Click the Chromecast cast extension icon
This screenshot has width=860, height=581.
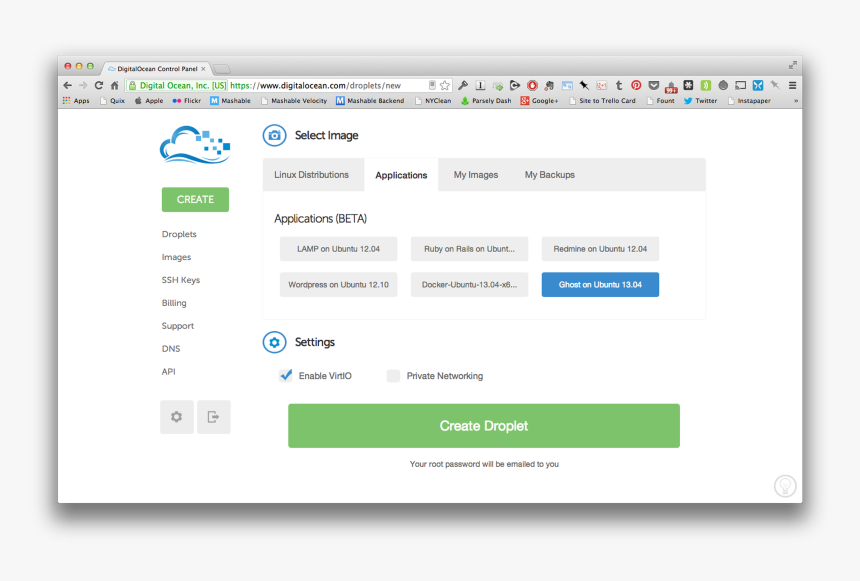(x=740, y=85)
